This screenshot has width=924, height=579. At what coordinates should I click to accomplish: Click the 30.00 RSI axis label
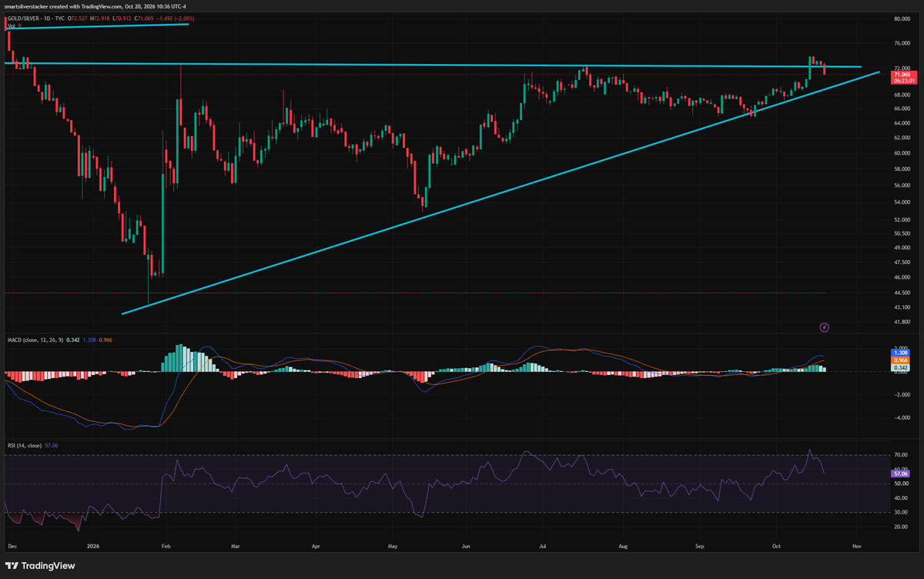point(902,512)
